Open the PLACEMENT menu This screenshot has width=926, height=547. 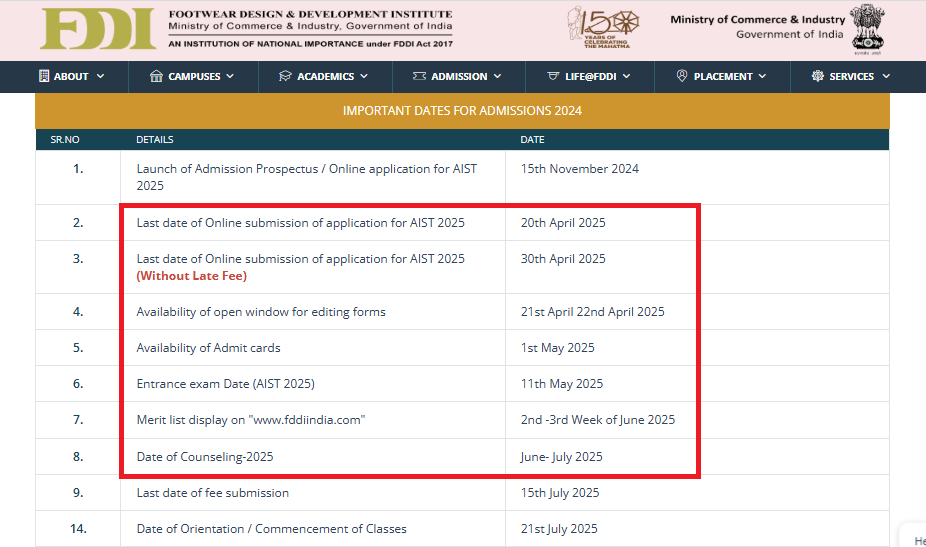pyautogui.click(x=723, y=76)
